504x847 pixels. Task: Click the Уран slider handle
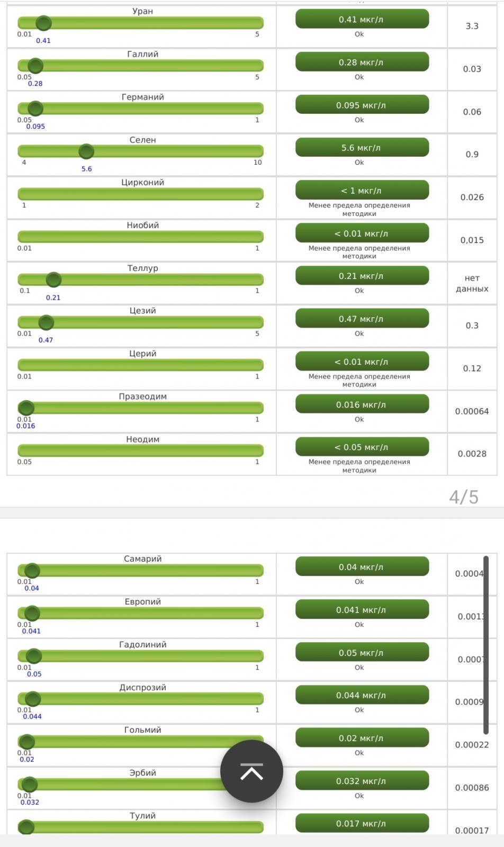pyautogui.click(x=43, y=23)
